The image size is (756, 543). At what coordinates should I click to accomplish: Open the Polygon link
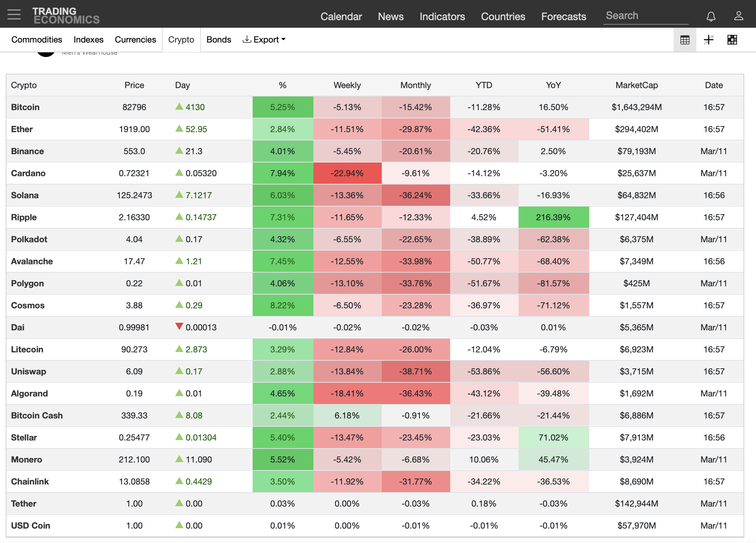pyautogui.click(x=27, y=283)
